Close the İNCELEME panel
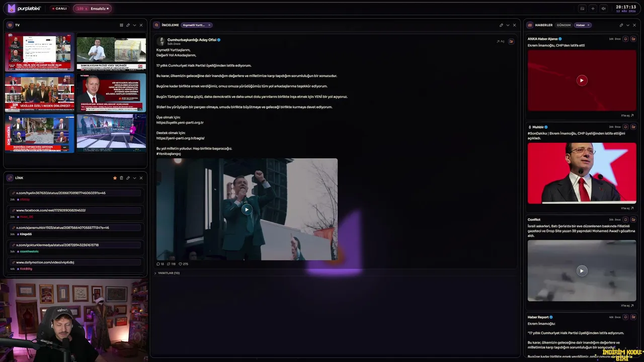The width and height of the screenshot is (644, 362). pyautogui.click(x=514, y=25)
